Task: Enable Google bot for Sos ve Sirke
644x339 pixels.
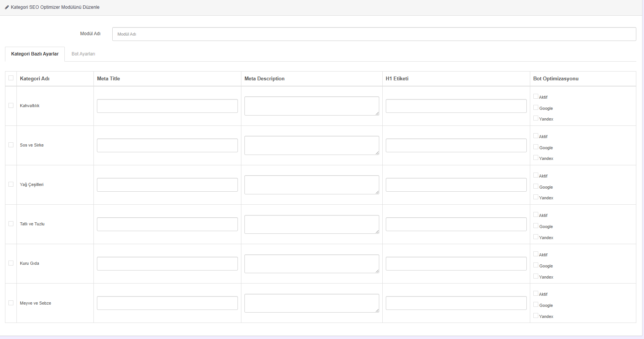Action: 536,147
